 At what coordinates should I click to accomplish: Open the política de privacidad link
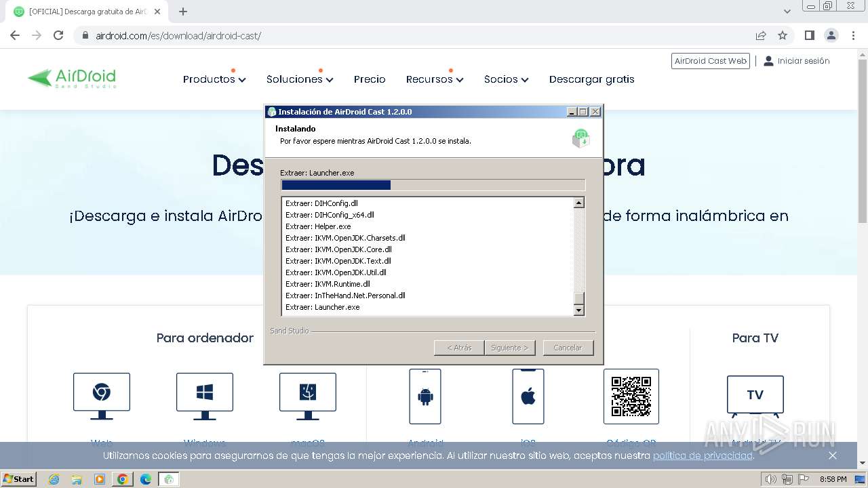click(x=703, y=455)
